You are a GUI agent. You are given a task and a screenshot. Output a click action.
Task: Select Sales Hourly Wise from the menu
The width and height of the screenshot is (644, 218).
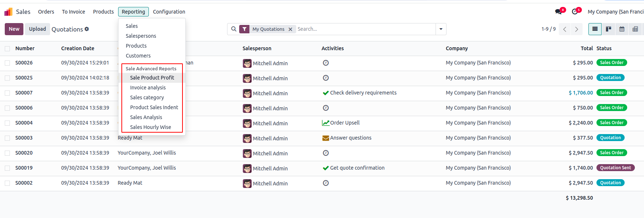pos(151,127)
